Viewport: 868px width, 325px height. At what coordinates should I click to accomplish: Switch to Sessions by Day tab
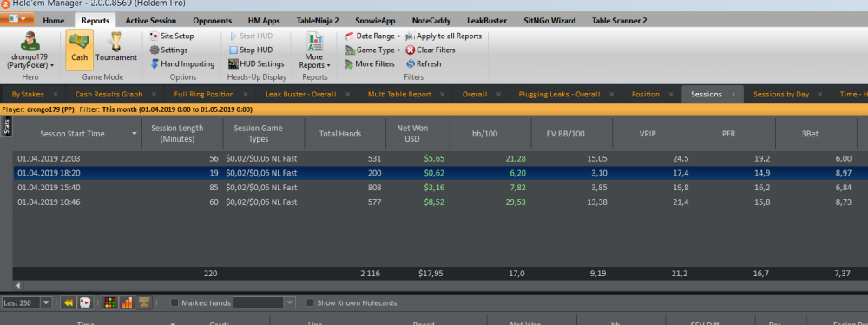click(x=781, y=94)
